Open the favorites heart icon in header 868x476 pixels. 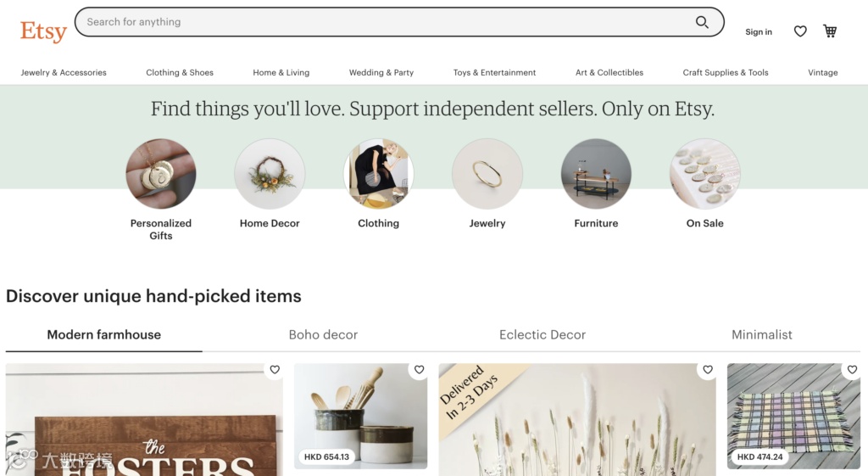pyautogui.click(x=800, y=31)
